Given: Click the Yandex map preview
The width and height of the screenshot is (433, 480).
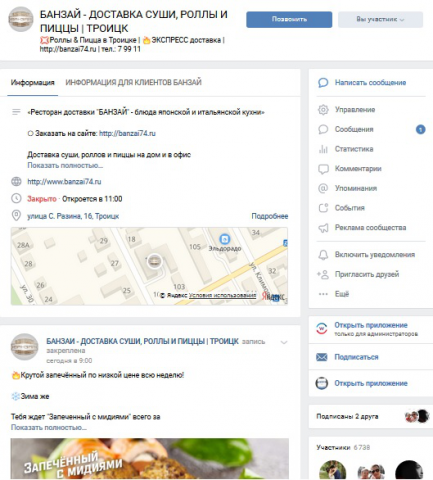Looking at the screenshot, I should click(149, 266).
